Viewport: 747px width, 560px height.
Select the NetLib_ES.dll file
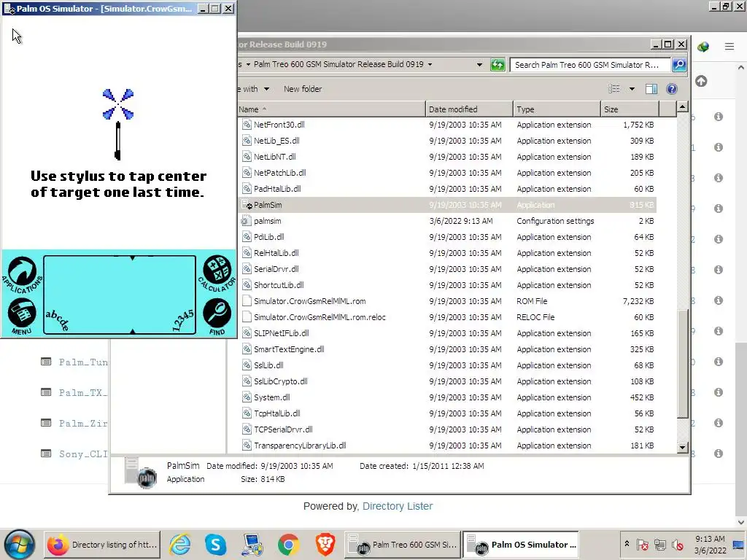point(276,141)
